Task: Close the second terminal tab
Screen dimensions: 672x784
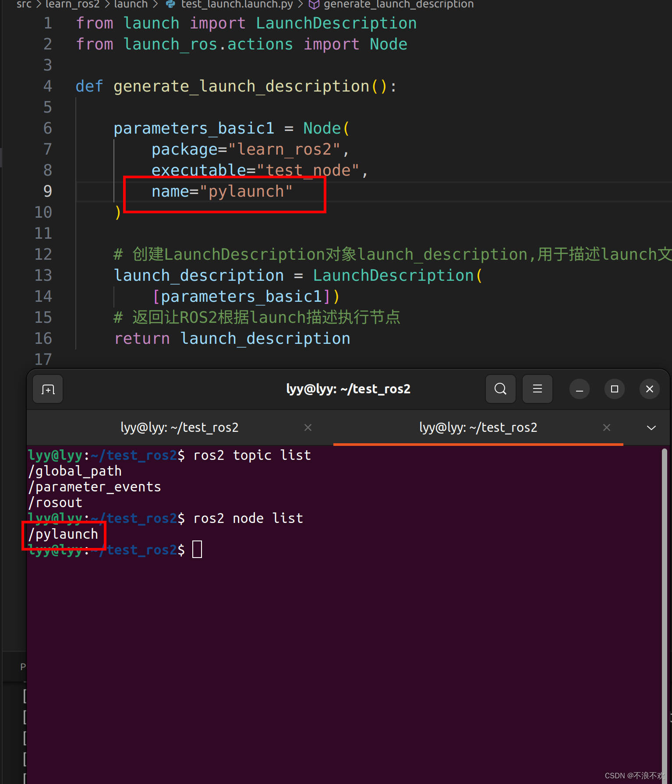Action: tap(607, 427)
